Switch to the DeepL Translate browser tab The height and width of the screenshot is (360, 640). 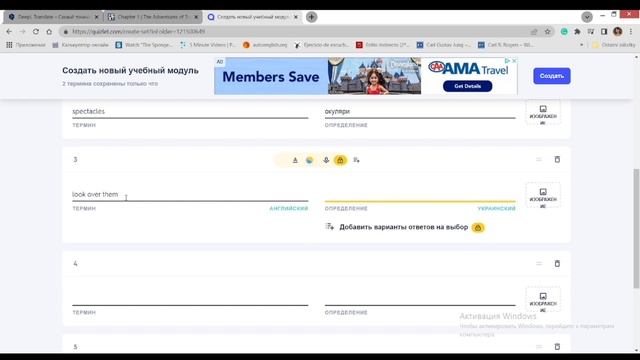pos(53,17)
